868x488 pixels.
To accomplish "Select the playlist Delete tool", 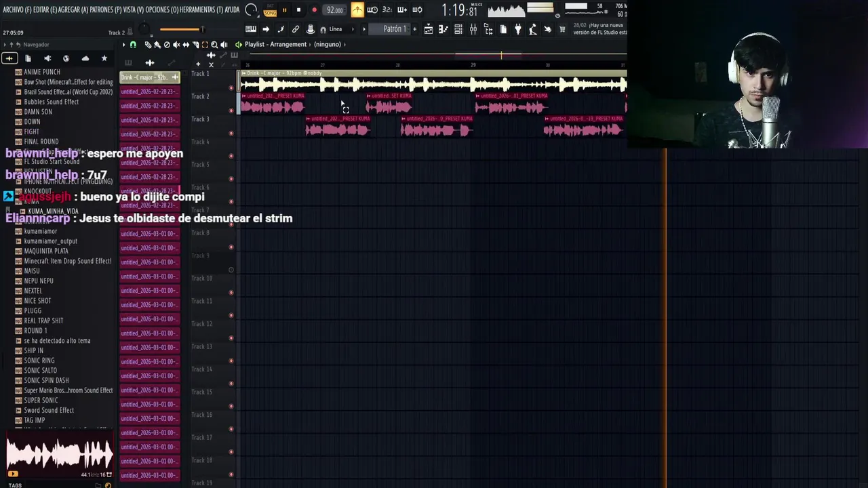I will [167, 45].
